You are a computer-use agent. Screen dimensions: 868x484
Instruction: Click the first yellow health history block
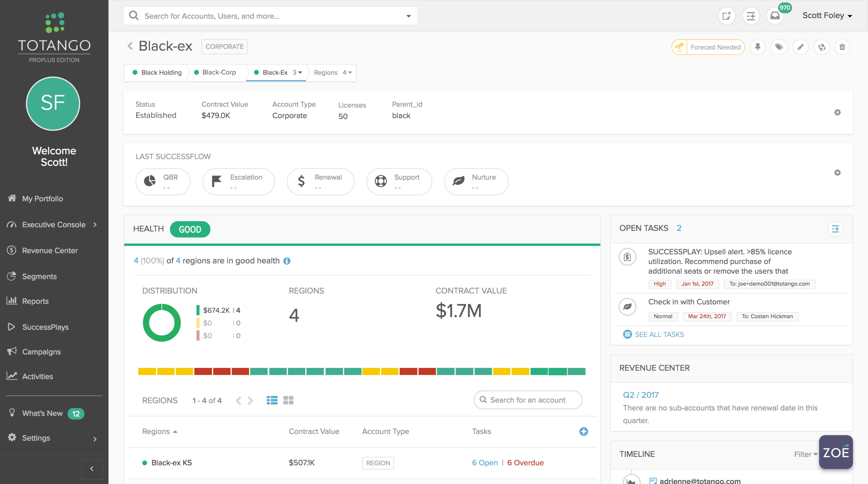147,371
